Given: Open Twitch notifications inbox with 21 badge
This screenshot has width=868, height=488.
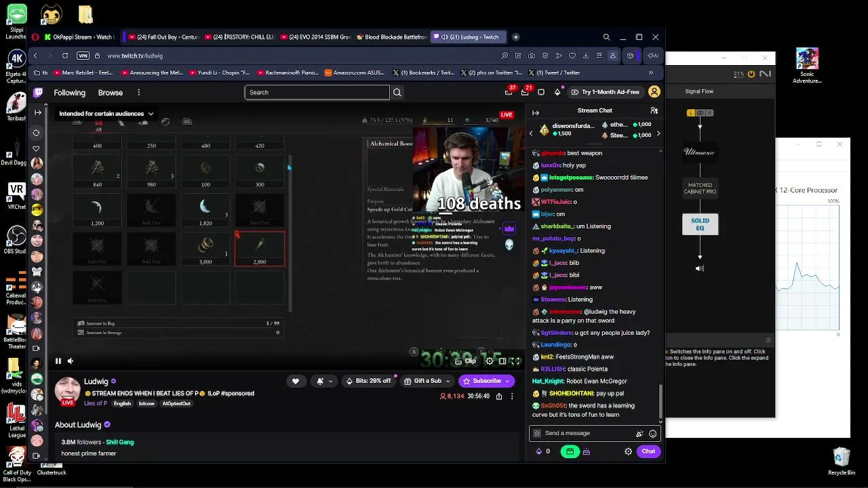Looking at the screenshot, I should [526, 92].
